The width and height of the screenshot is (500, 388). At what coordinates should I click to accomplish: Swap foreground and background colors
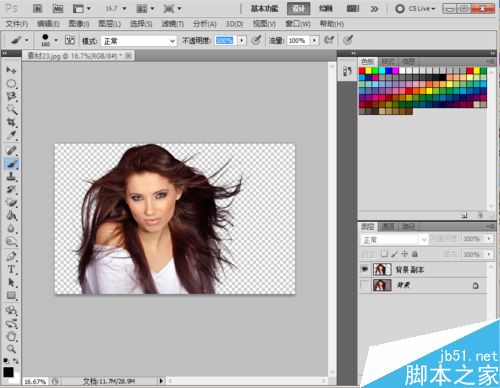tap(16, 361)
